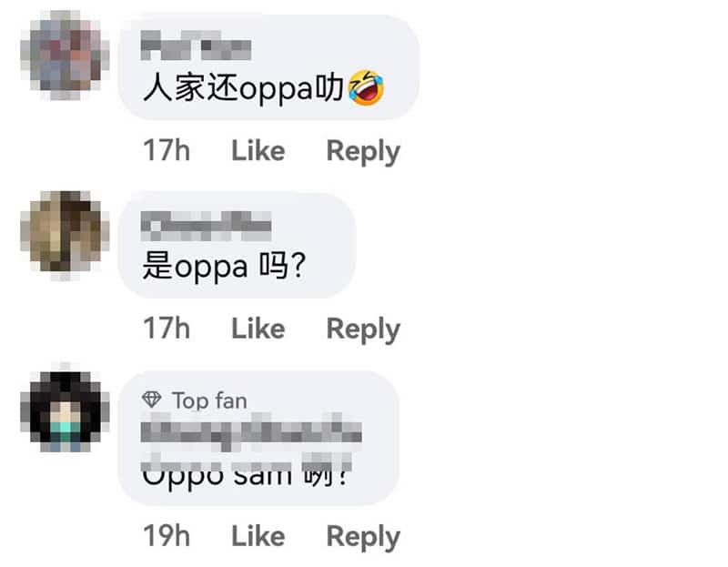Like the comment '是oppa 吗?'
Screen dimensions: 728x567
[x=258, y=329]
